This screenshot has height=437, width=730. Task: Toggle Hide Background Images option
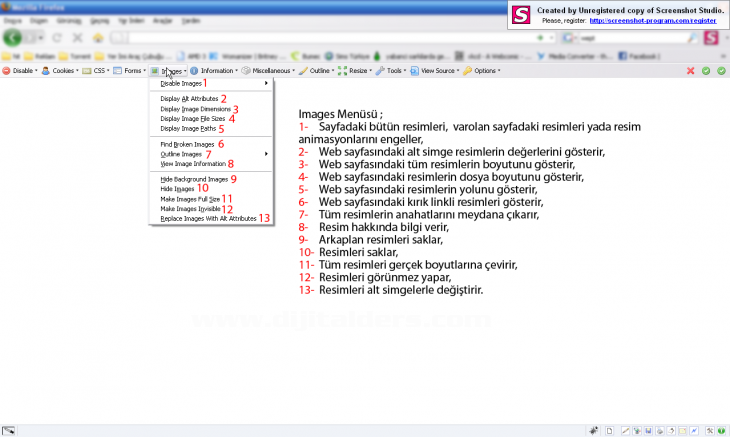coord(194,179)
